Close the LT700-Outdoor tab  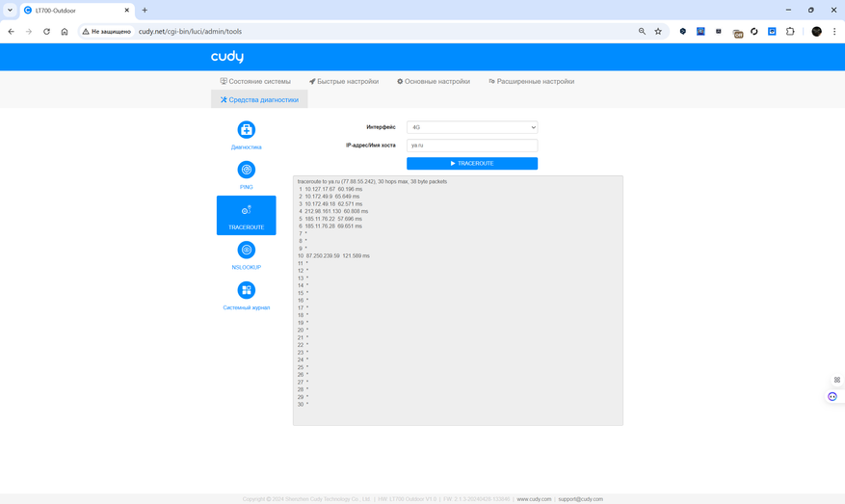(126, 11)
